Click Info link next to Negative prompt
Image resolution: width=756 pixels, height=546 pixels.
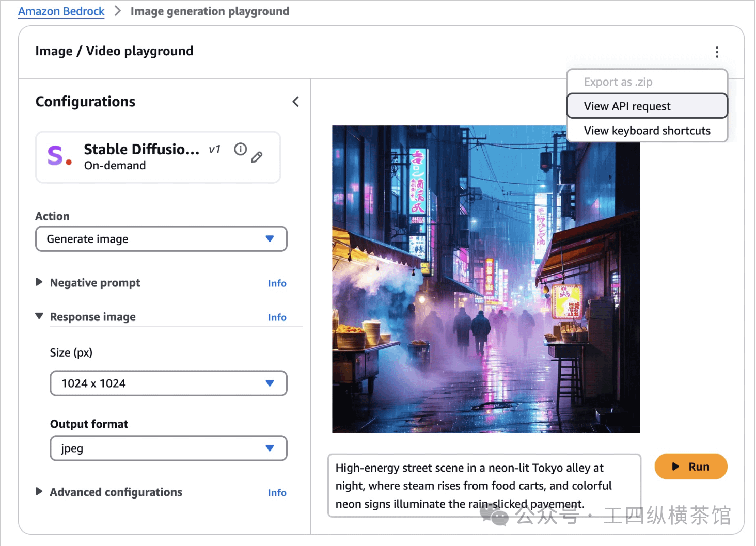[x=277, y=283]
